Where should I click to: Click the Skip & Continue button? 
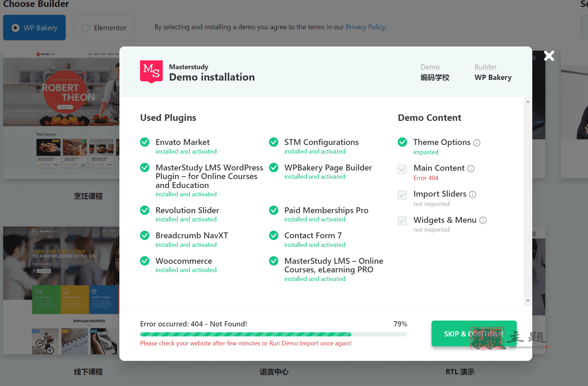click(474, 334)
